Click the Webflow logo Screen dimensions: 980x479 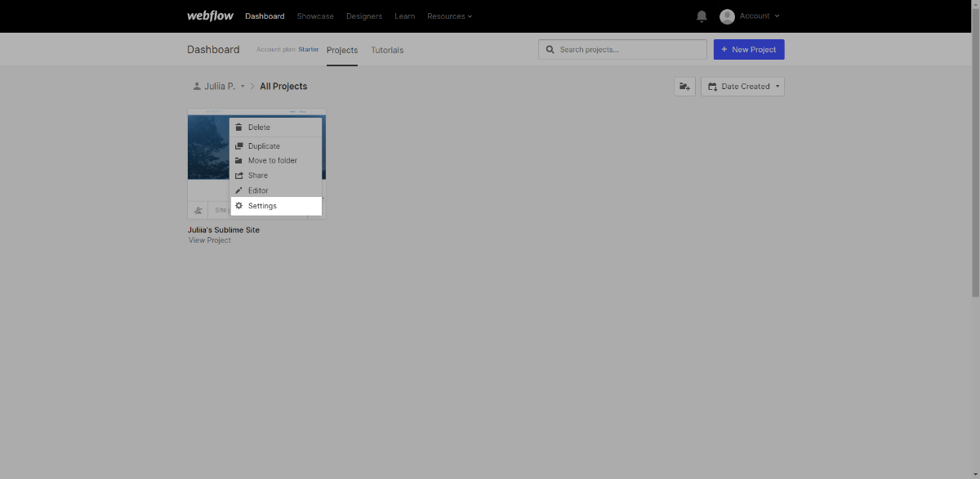210,16
